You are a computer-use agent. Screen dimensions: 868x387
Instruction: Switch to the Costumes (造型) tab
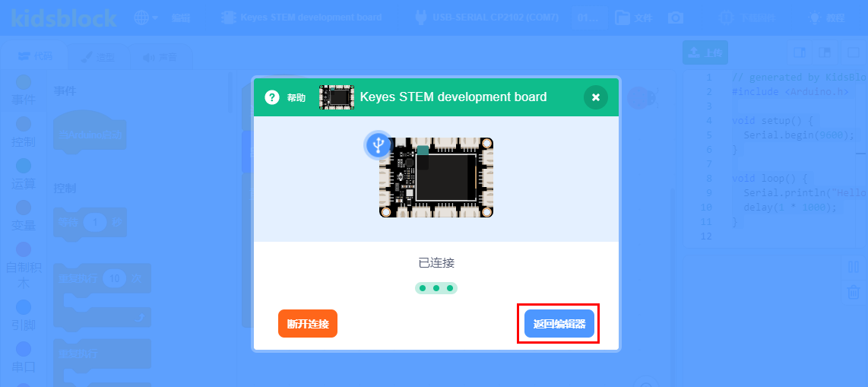(98, 56)
